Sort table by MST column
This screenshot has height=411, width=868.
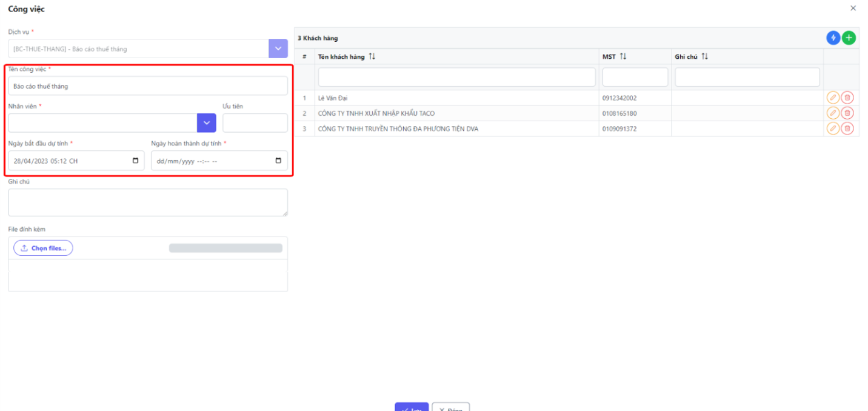pos(623,56)
